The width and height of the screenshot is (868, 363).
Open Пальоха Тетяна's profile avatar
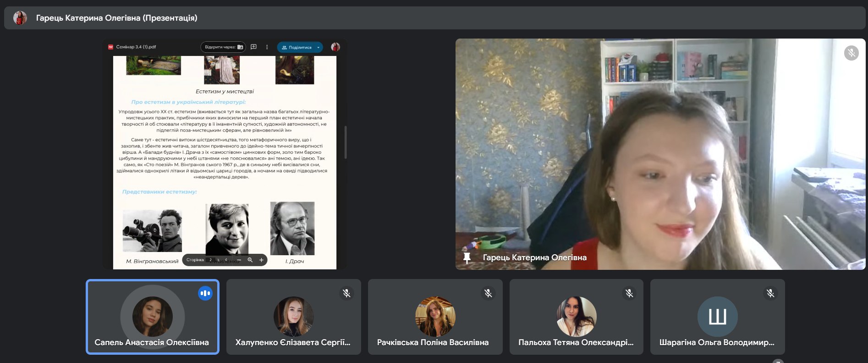click(x=576, y=316)
